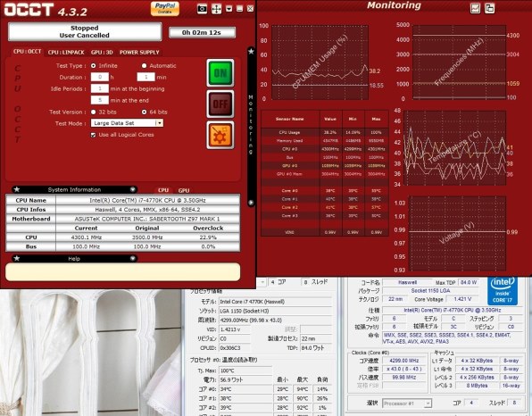532x416 pixels.
Task: Click the Motherboard SABERTOOTH Z97 MARK 1 value
Action: pos(147,219)
